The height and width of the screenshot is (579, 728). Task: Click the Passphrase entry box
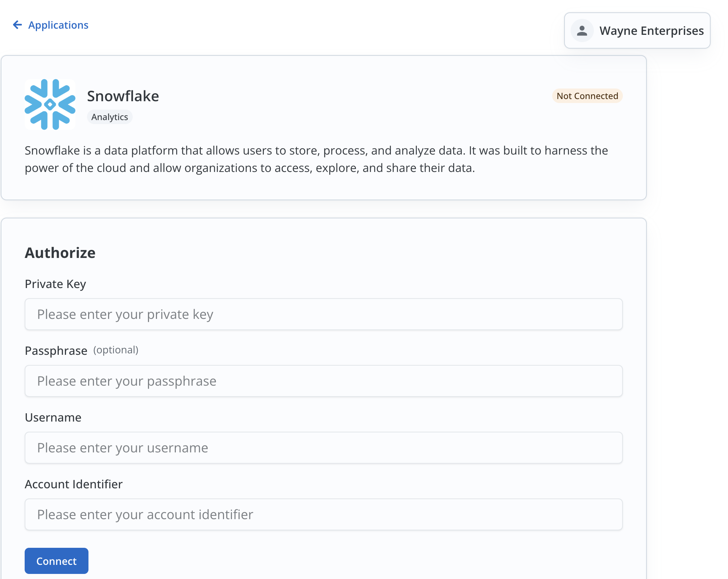[x=323, y=381]
